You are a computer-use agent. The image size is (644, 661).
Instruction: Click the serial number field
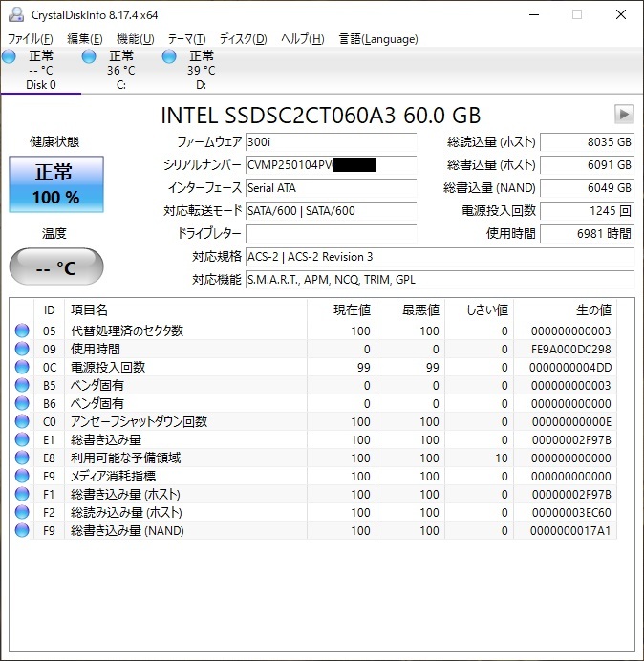tap(331, 165)
